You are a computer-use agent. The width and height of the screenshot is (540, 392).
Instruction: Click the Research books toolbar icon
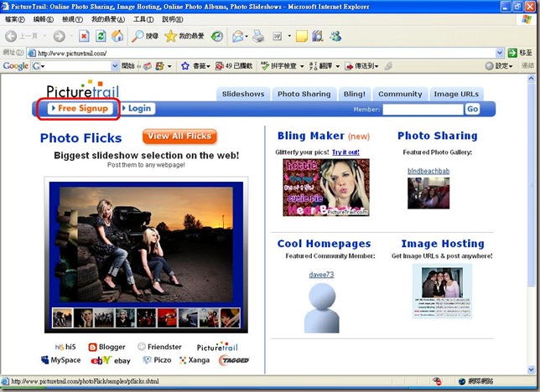click(318, 36)
